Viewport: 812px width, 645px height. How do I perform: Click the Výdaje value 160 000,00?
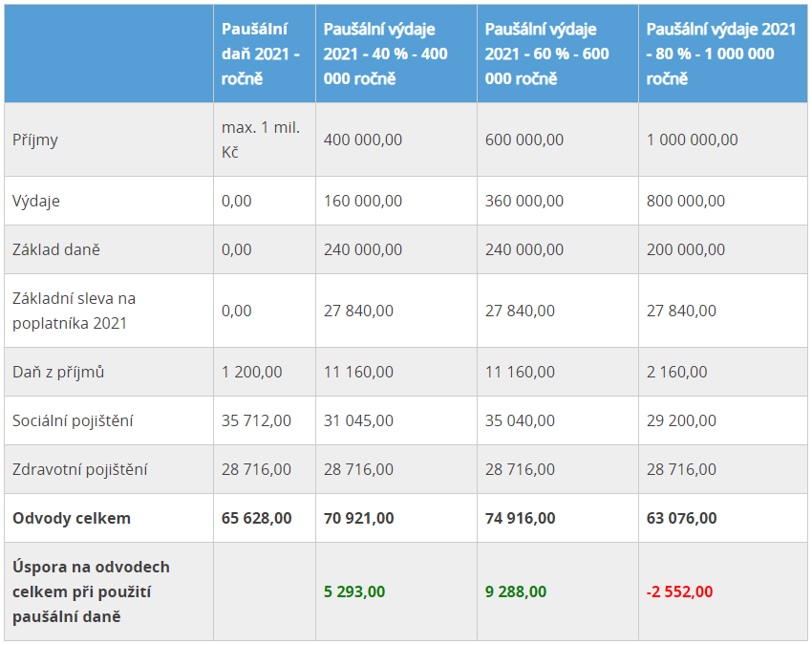pyautogui.click(x=362, y=201)
